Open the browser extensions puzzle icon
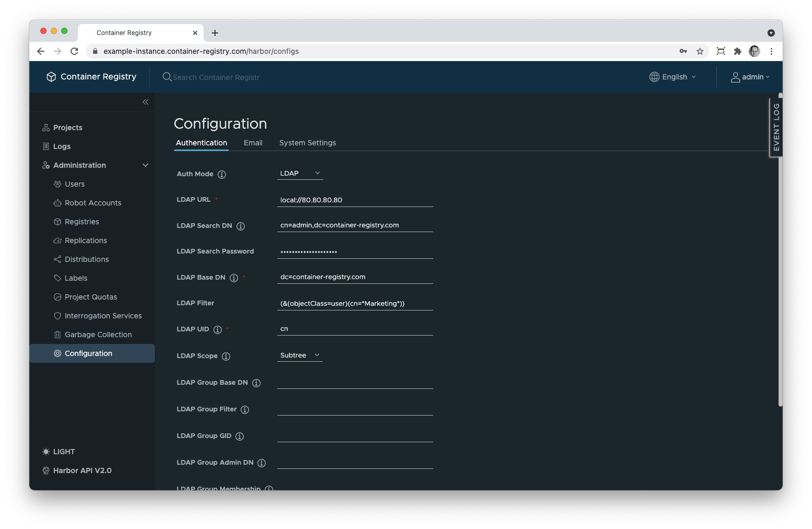The width and height of the screenshot is (812, 529). 738,51
